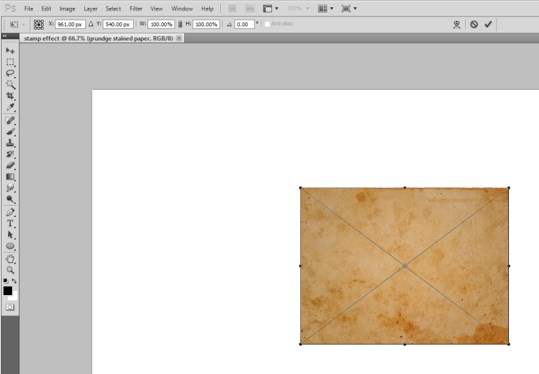The height and width of the screenshot is (374, 539).
Task: Select the Hand tool
Action: coord(10,259)
